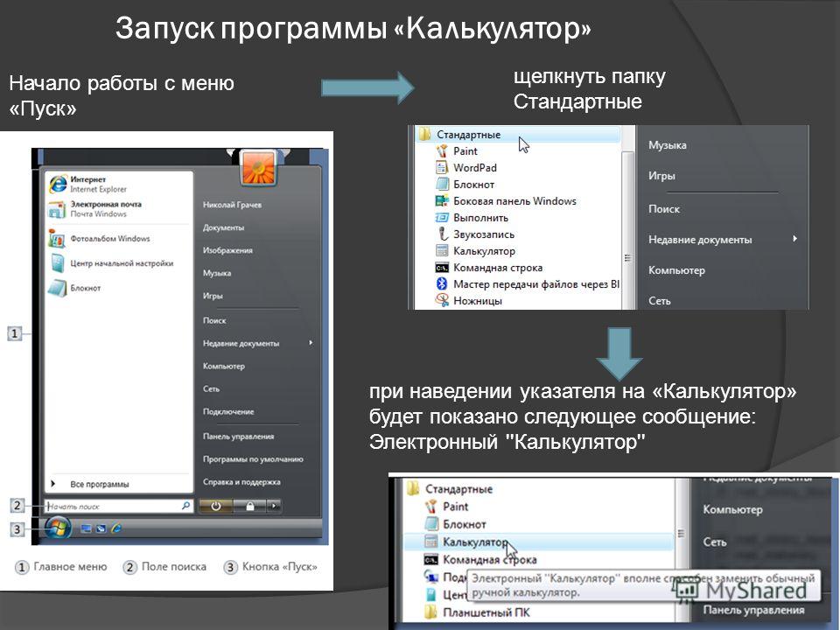Click the Начать поиск search field
This screenshot has width=840, height=630.
[x=118, y=506]
